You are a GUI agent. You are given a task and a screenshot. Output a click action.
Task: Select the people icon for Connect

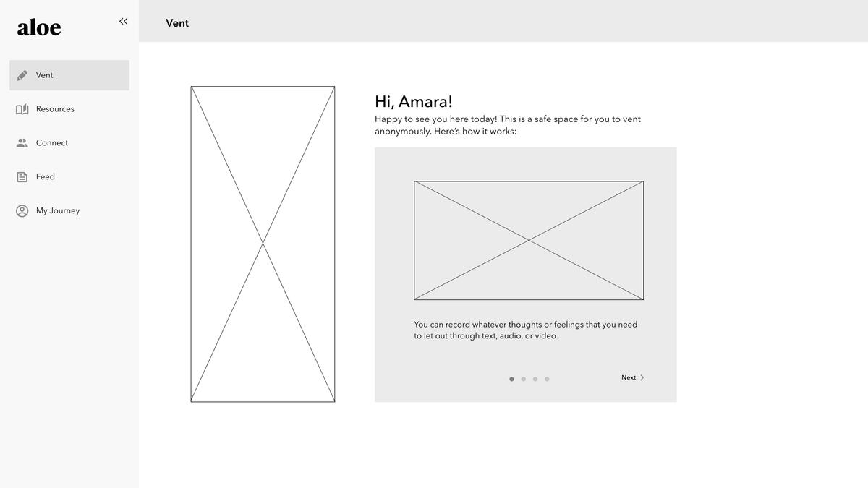pos(22,143)
